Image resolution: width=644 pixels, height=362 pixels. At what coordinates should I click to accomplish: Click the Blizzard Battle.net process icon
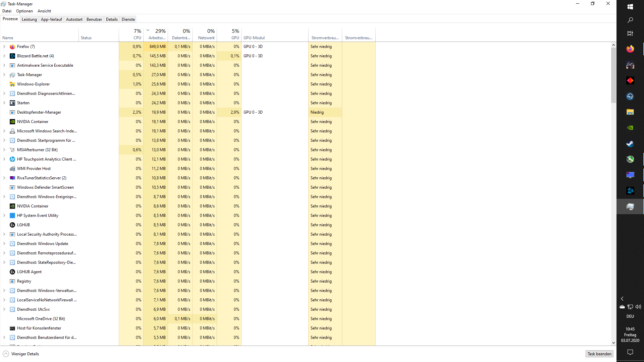[x=12, y=56]
